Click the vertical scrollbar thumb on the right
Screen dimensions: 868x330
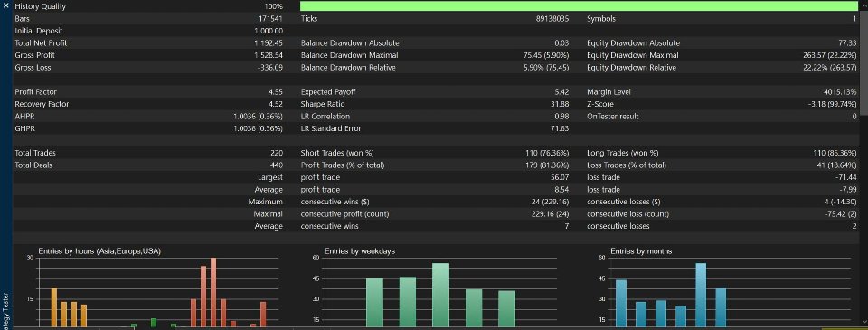(863, 56)
